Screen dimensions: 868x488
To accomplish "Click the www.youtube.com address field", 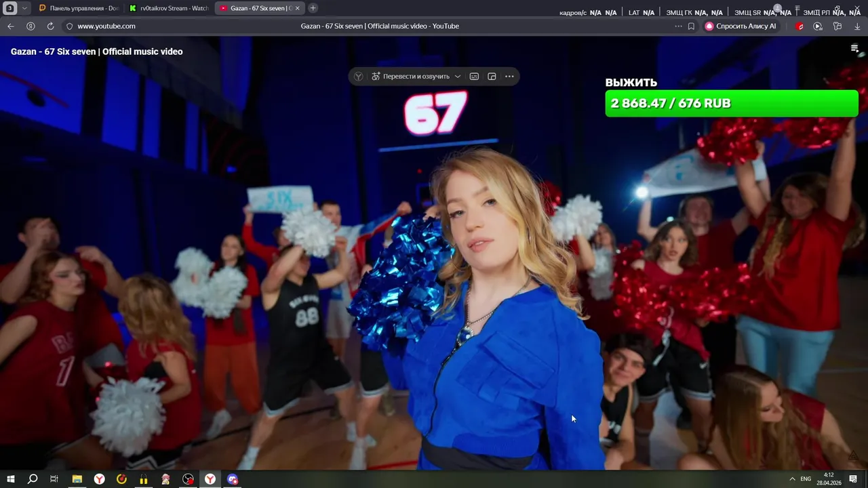I will coord(106,26).
